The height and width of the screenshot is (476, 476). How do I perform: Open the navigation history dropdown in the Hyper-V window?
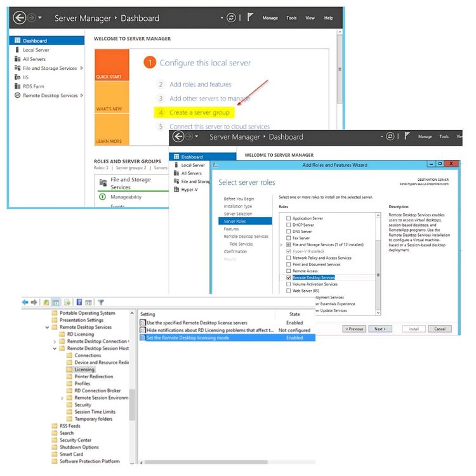(x=197, y=136)
